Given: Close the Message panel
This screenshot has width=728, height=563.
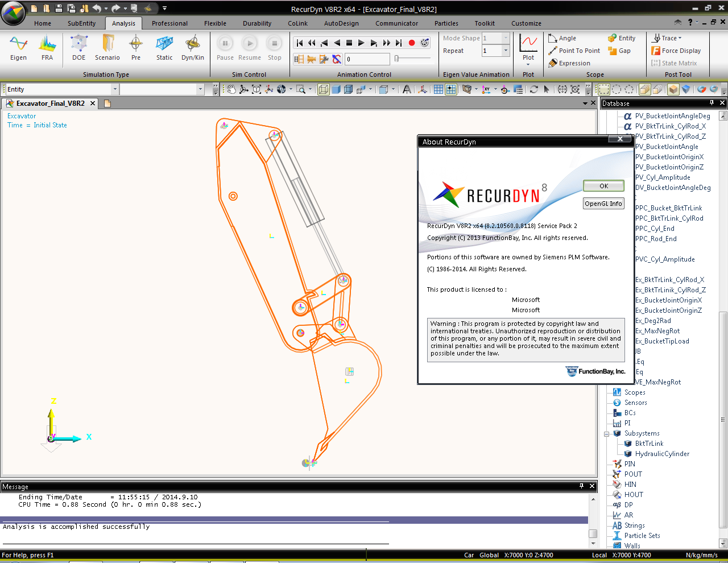Looking at the screenshot, I should point(592,486).
